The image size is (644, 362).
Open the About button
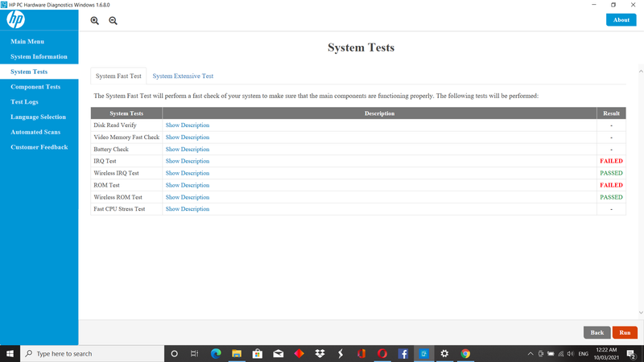tap(621, 19)
